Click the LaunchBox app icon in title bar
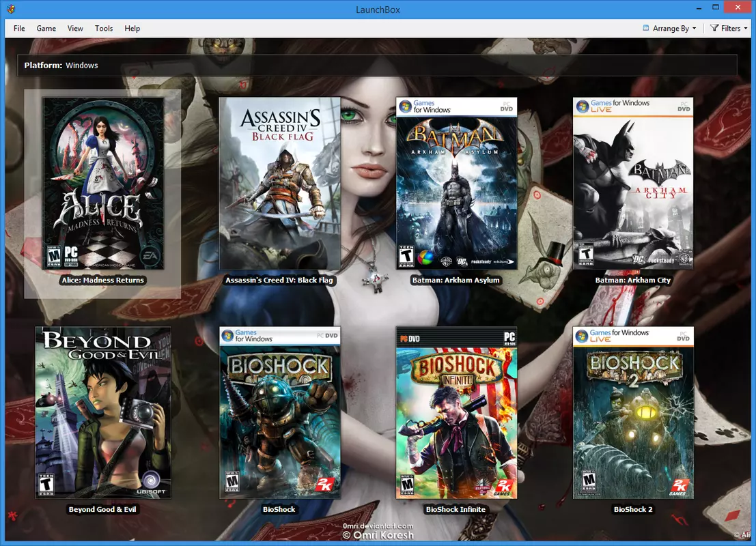756x546 pixels. point(11,9)
